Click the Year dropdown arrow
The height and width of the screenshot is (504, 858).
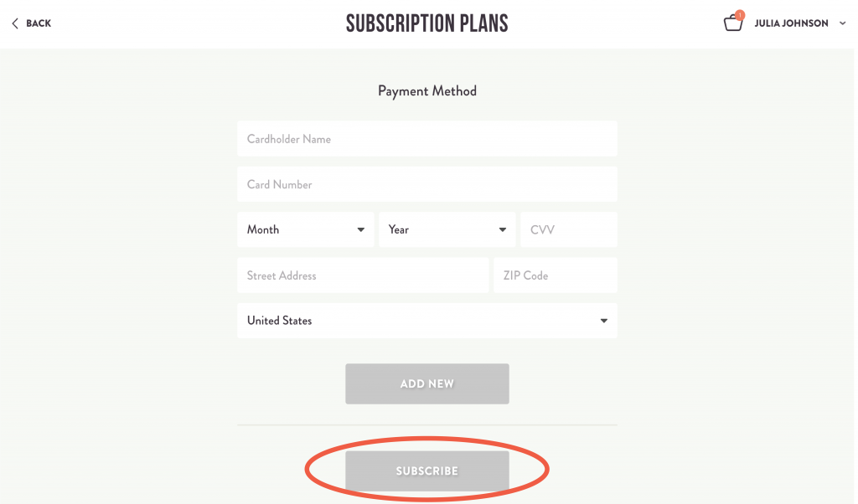point(503,229)
